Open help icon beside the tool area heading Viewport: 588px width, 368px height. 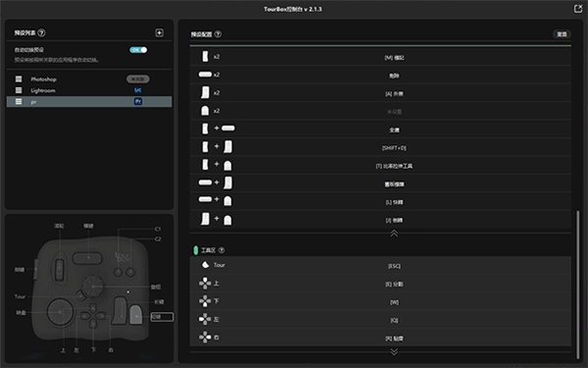[x=221, y=250]
